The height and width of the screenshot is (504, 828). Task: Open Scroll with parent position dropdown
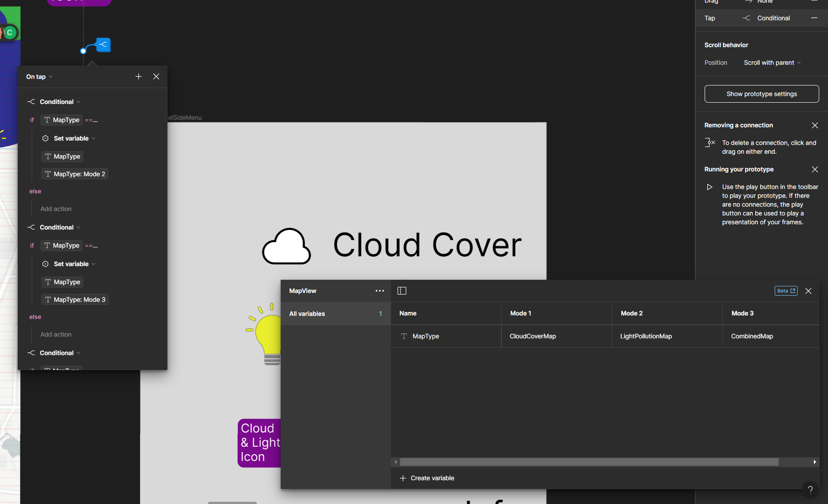(772, 63)
